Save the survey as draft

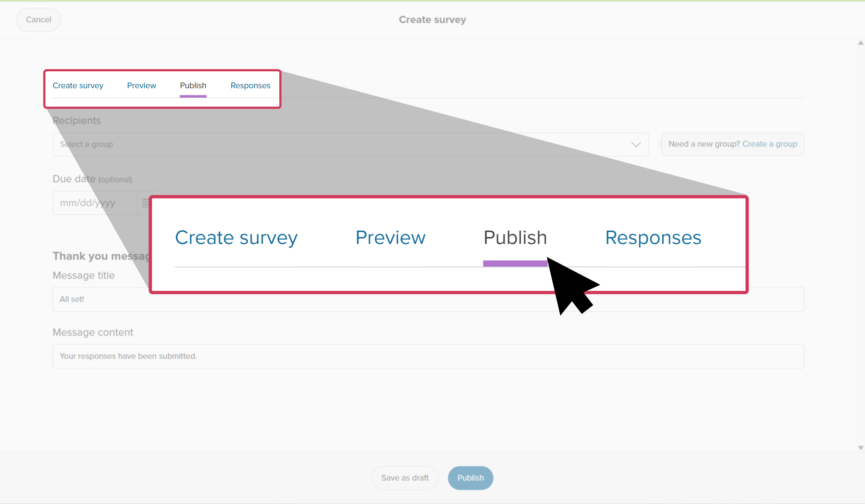coord(405,478)
